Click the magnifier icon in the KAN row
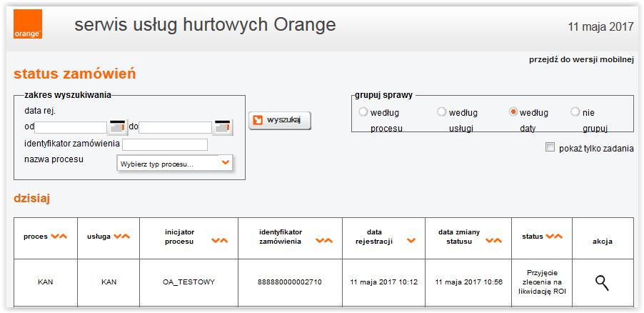The width and height of the screenshot is (644, 313). coord(602,283)
